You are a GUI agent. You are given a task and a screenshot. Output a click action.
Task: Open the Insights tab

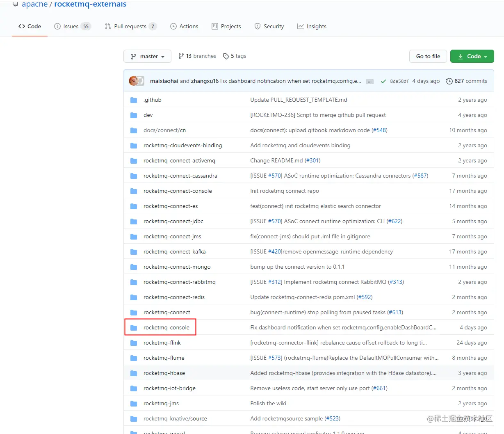click(312, 26)
